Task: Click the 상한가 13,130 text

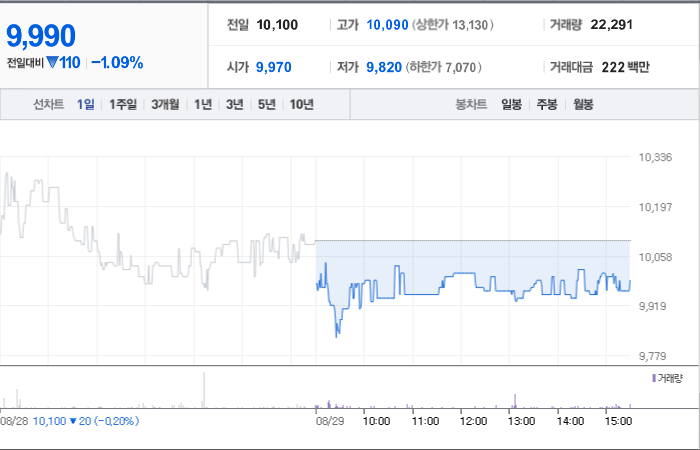Action: tap(452, 25)
